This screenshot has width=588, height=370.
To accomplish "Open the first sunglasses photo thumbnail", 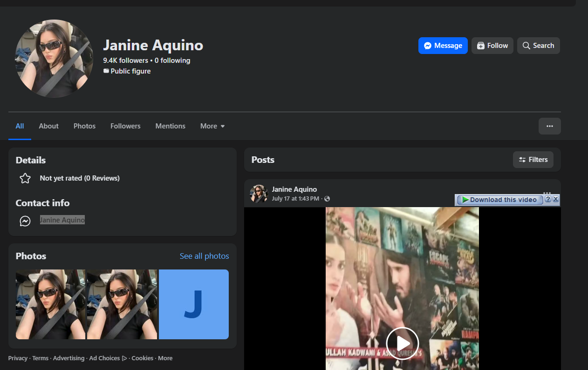I will (50, 304).
